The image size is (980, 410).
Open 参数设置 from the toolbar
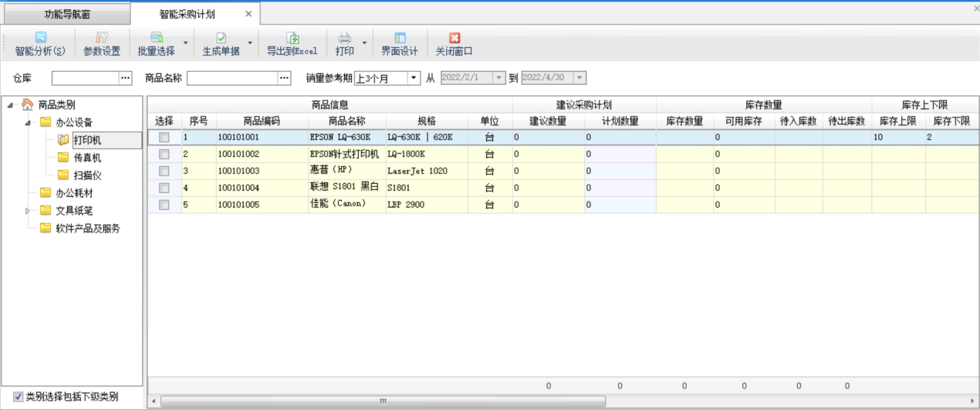[101, 38]
